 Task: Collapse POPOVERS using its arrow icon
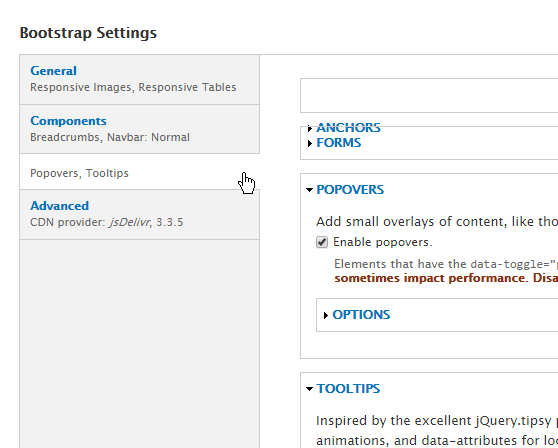(309, 190)
